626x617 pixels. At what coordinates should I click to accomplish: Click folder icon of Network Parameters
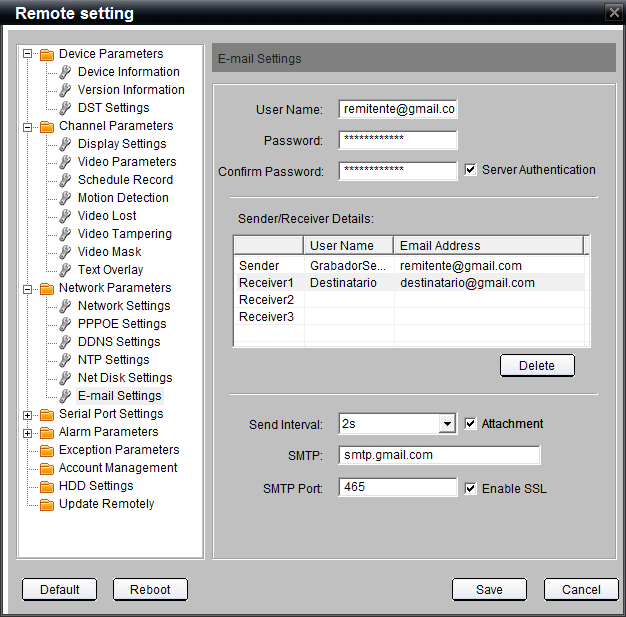pos(47,288)
